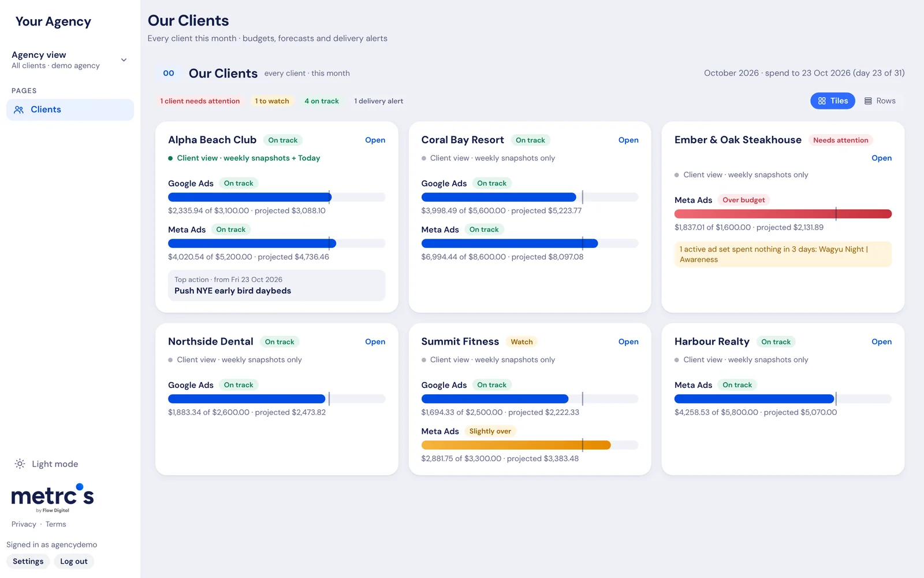Click the Tiles grid icon

click(x=822, y=101)
